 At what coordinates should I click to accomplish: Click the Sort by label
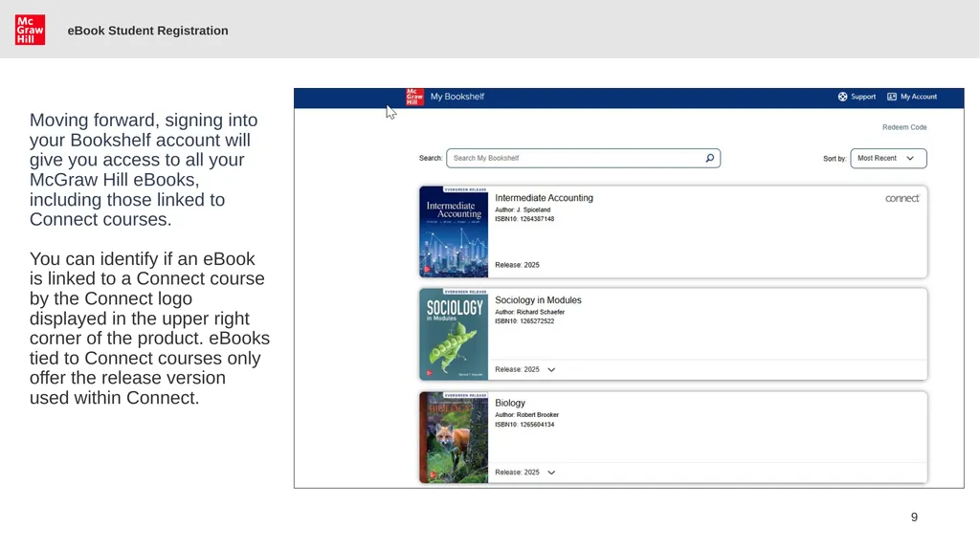click(x=835, y=159)
